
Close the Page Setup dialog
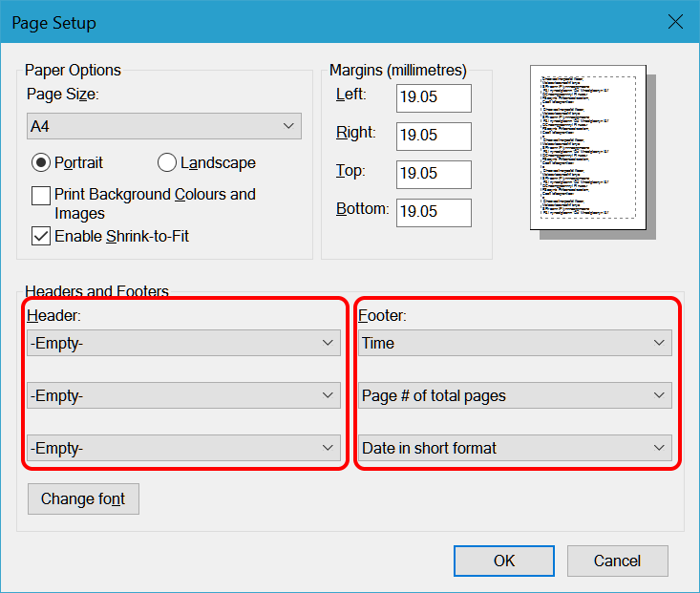pyautogui.click(x=675, y=21)
